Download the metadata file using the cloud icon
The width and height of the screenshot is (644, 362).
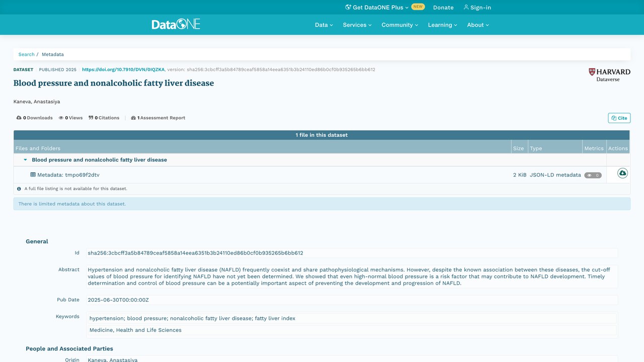622,173
